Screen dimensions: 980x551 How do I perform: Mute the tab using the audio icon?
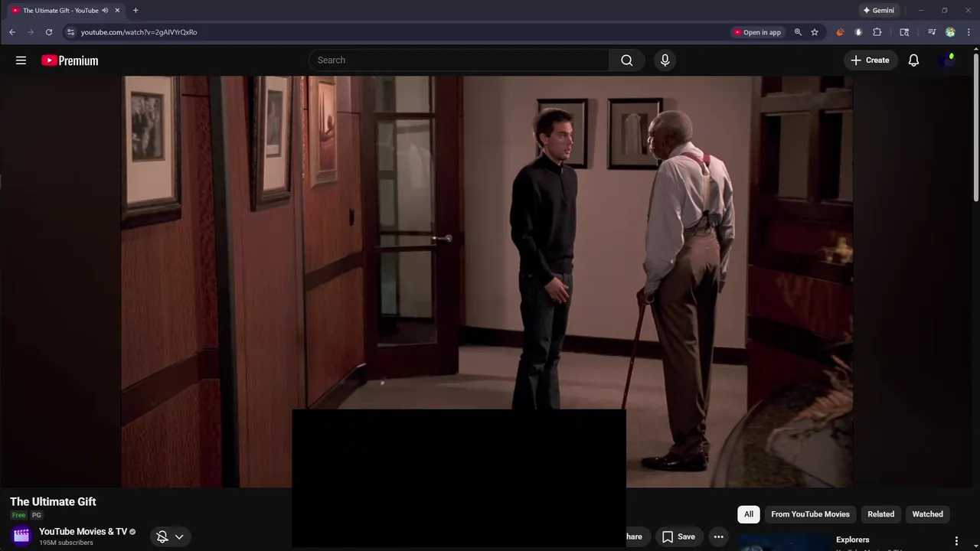[x=105, y=11]
